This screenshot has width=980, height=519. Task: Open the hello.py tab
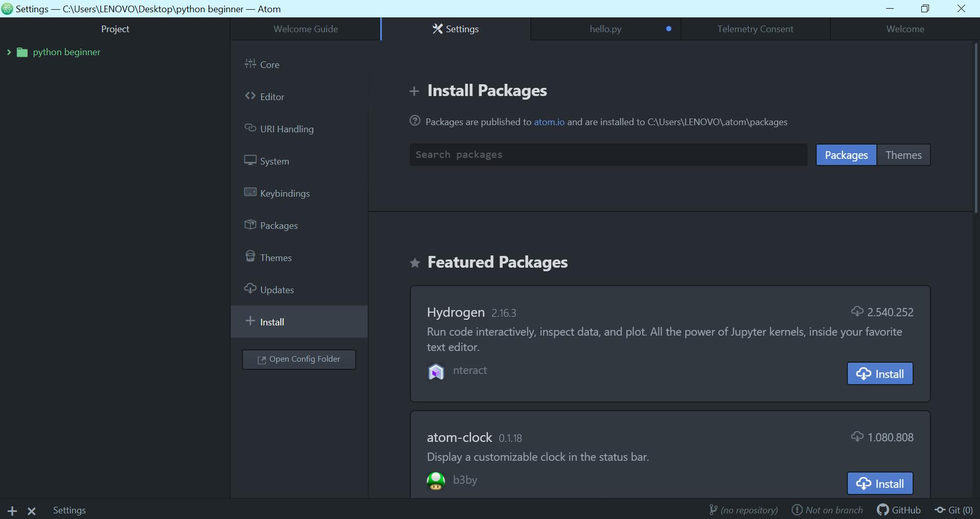tap(605, 29)
